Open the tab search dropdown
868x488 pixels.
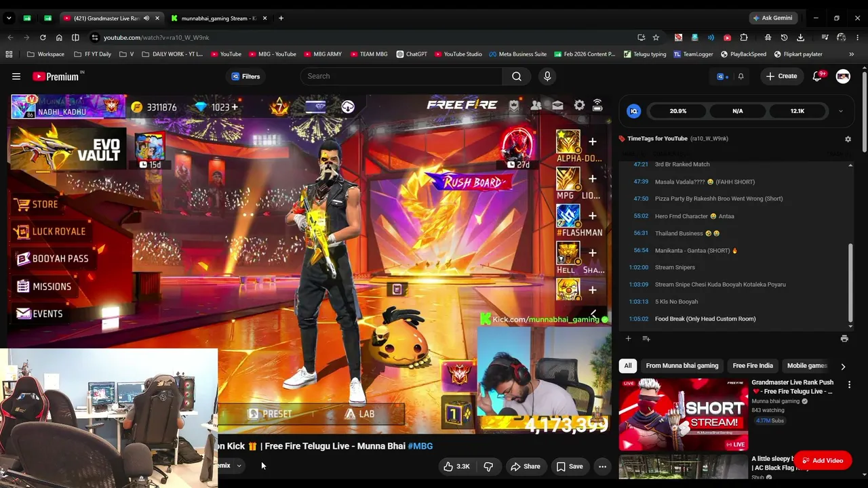[x=9, y=18]
